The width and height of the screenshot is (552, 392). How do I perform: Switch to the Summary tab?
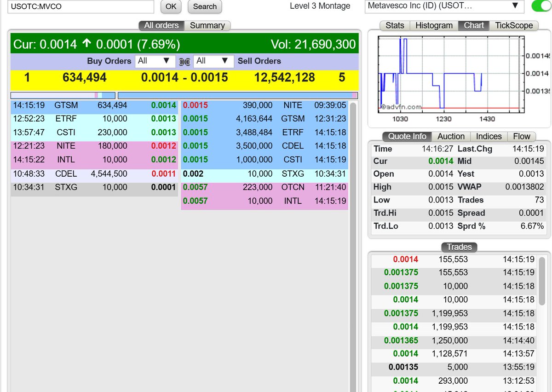[x=207, y=26]
